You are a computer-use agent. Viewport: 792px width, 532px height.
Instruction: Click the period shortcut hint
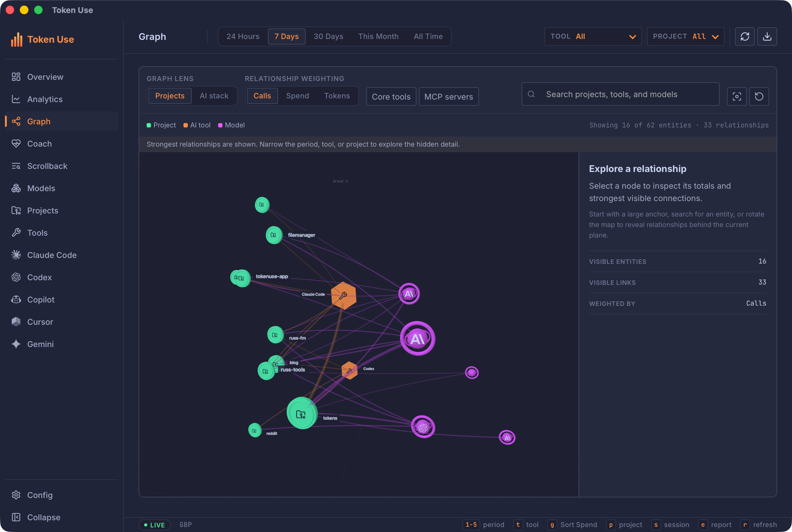click(x=483, y=525)
